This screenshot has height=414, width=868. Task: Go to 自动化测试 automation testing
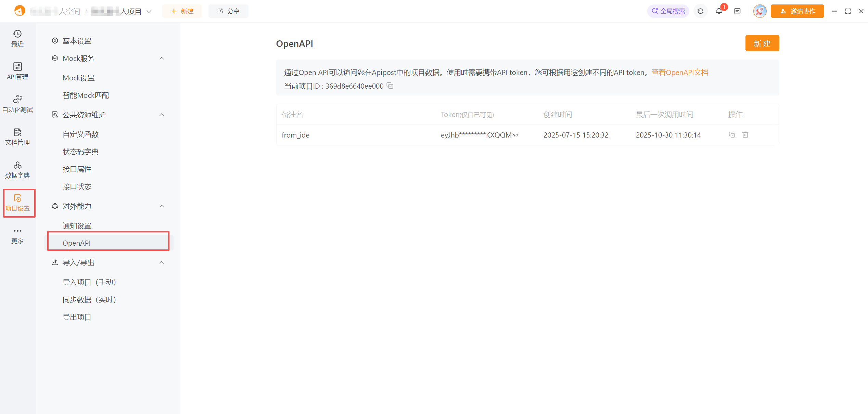click(17, 104)
